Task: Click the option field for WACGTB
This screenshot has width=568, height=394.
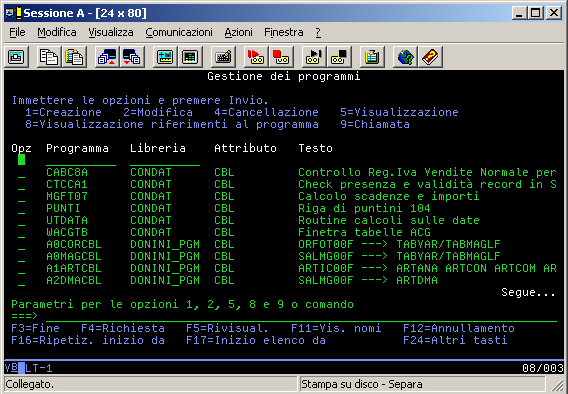Action: pos(21,232)
